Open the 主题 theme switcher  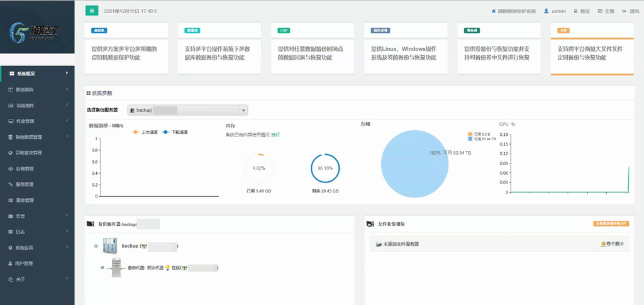coord(606,11)
